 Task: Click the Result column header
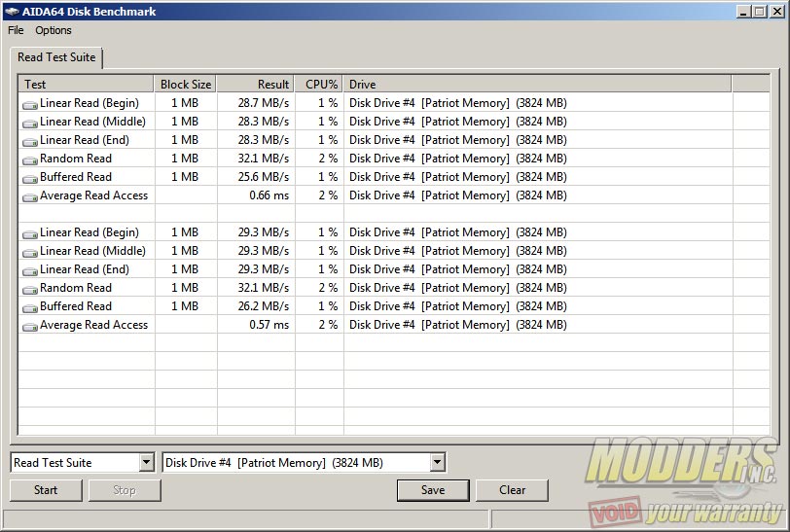point(256,85)
